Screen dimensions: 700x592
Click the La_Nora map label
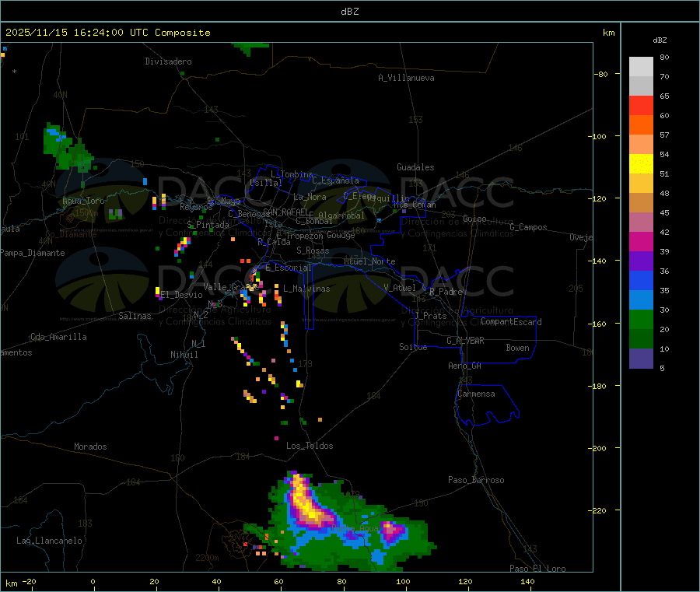click(310, 197)
